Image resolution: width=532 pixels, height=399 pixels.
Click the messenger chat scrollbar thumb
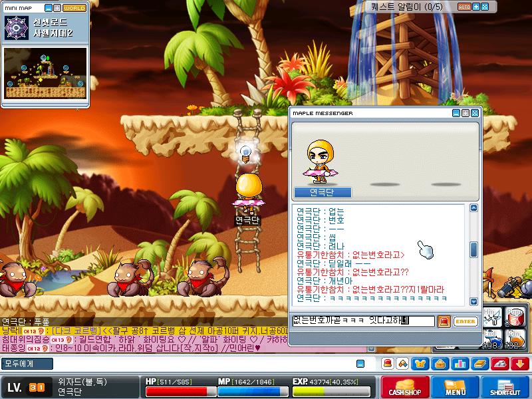(473, 249)
